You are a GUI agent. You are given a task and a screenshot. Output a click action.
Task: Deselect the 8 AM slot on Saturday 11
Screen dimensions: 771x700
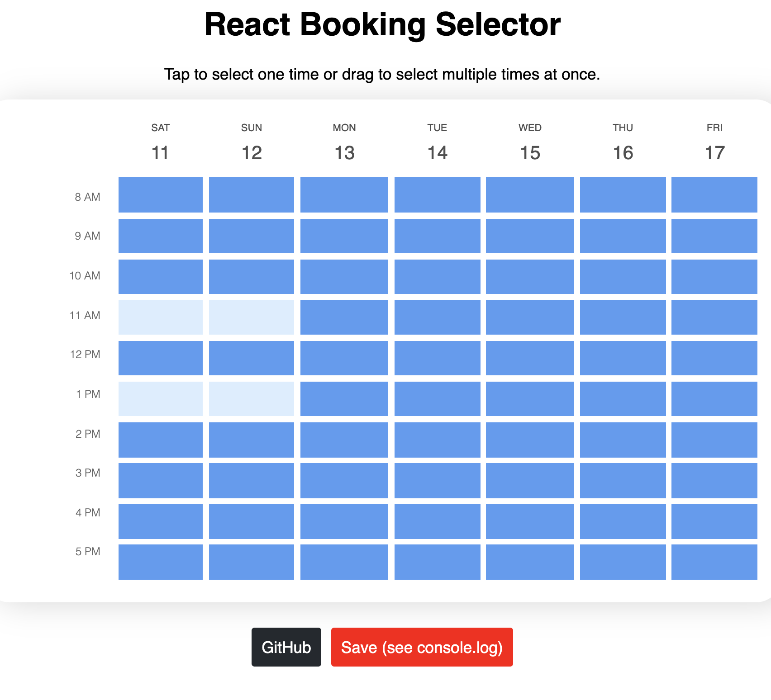point(160,196)
